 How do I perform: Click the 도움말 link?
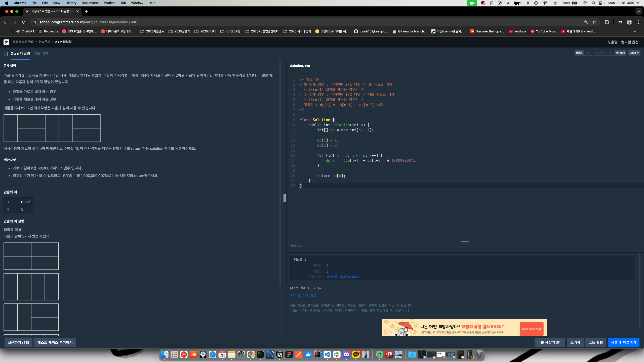pyautogui.click(x=612, y=42)
